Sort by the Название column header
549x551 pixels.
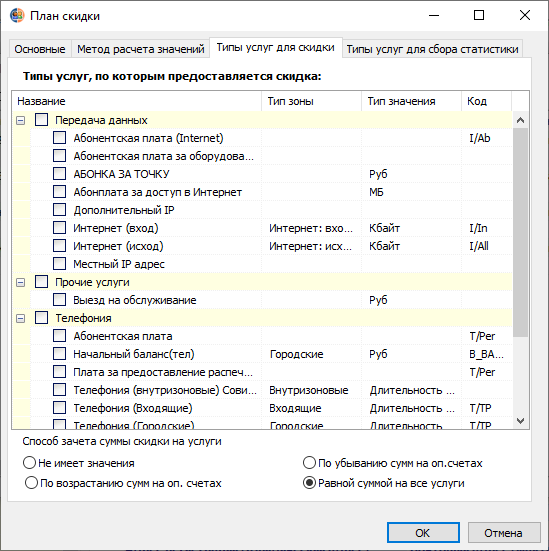coord(137,101)
